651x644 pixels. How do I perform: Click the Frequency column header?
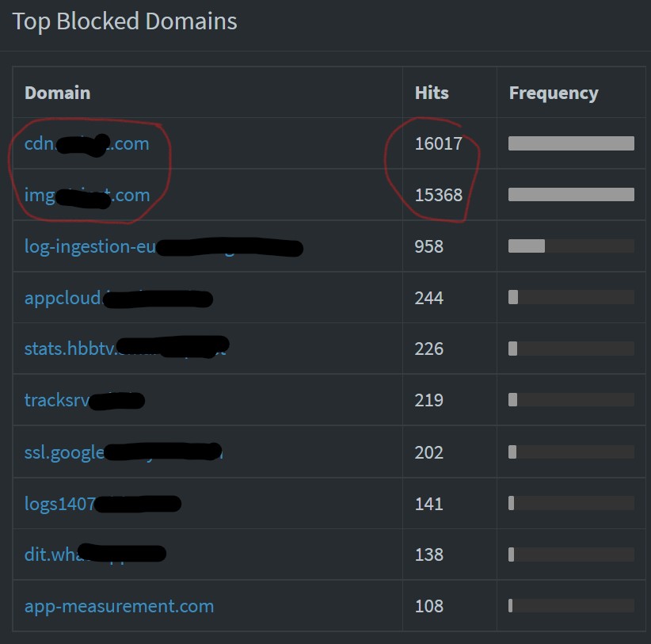(x=554, y=93)
